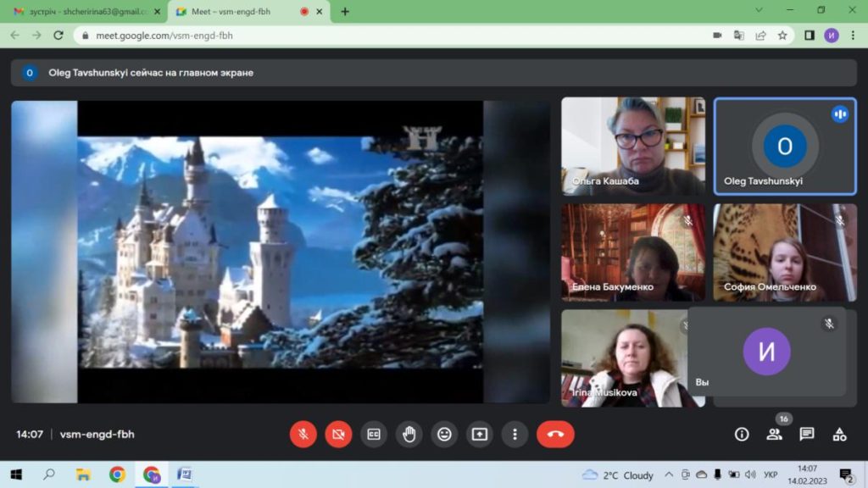The image size is (868, 488).
Task: Open emoji reactions panel
Action: [x=444, y=435]
